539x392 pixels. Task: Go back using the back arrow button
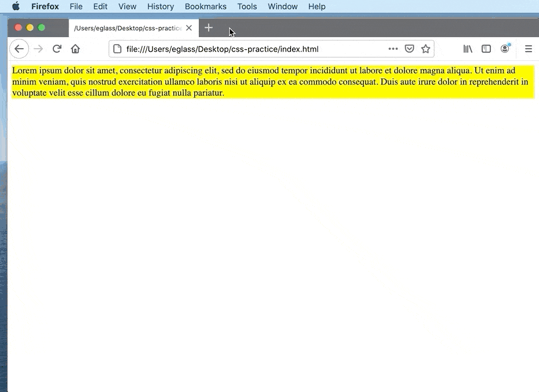pos(19,49)
